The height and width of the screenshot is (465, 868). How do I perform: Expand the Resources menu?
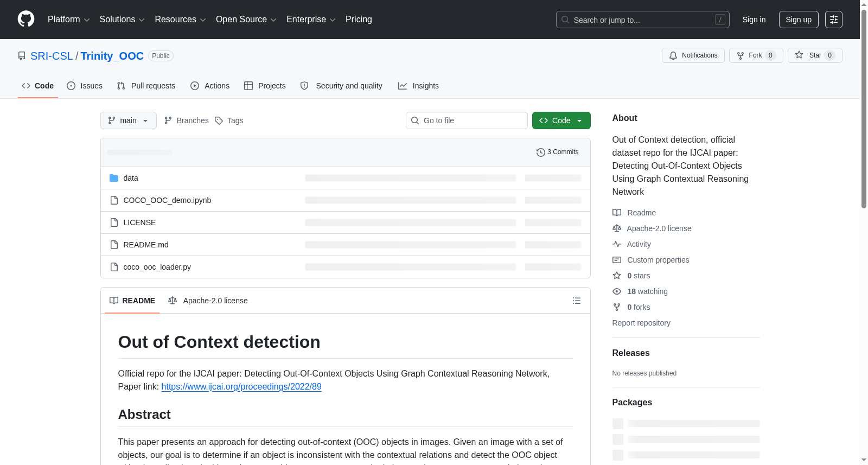pyautogui.click(x=181, y=20)
